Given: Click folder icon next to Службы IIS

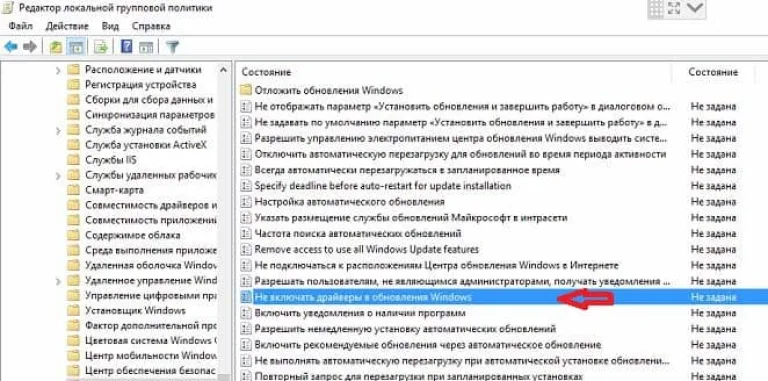Looking at the screenshot, I should point(73,160).
